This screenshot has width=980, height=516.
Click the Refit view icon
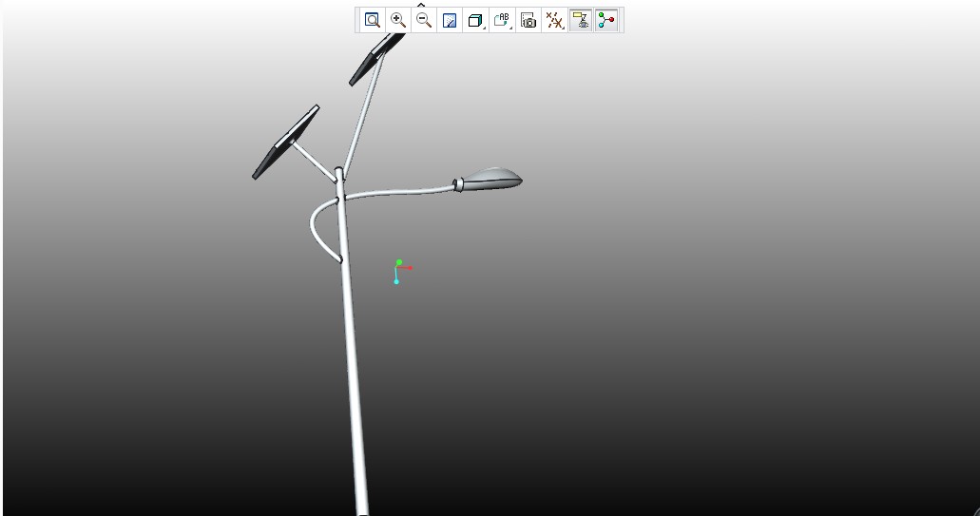tap(372, 20)
